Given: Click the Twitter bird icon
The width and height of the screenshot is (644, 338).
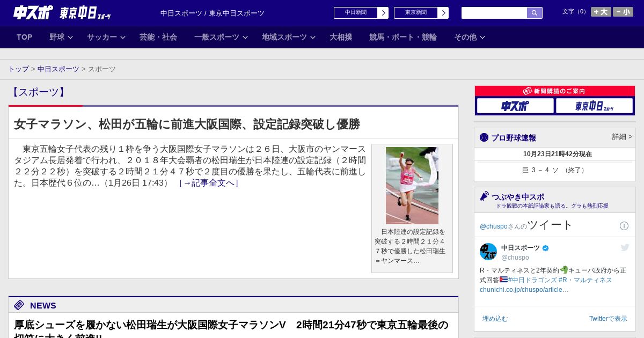Looking at the screenshot, I should coord(625,247).
